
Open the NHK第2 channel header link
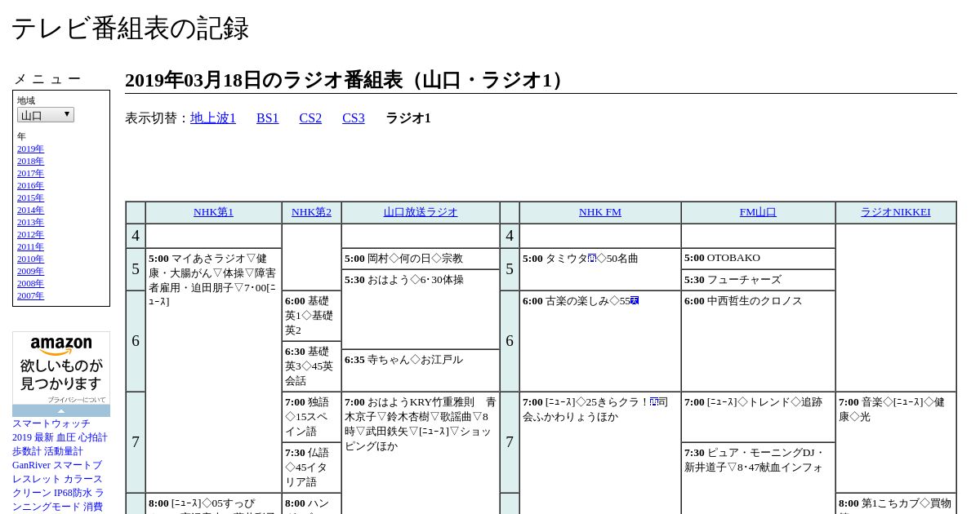tap(311, 212)
